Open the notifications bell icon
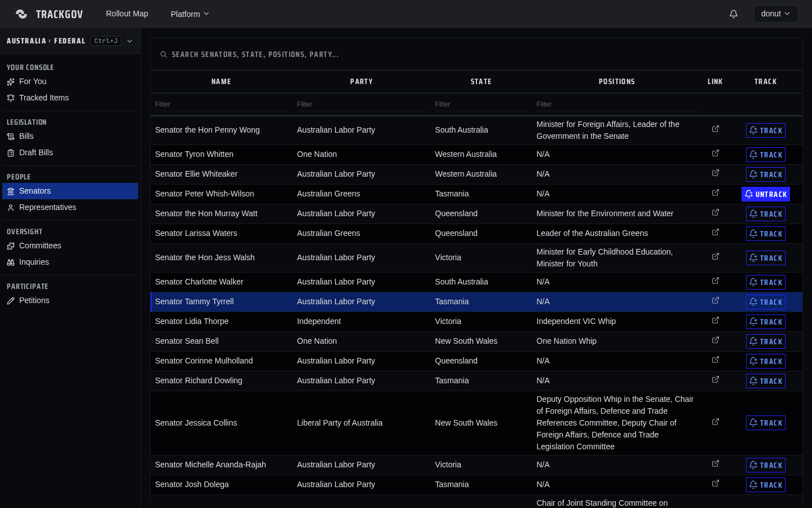The width and height of the screenshot is (812, 508). (x=734, y=14)
